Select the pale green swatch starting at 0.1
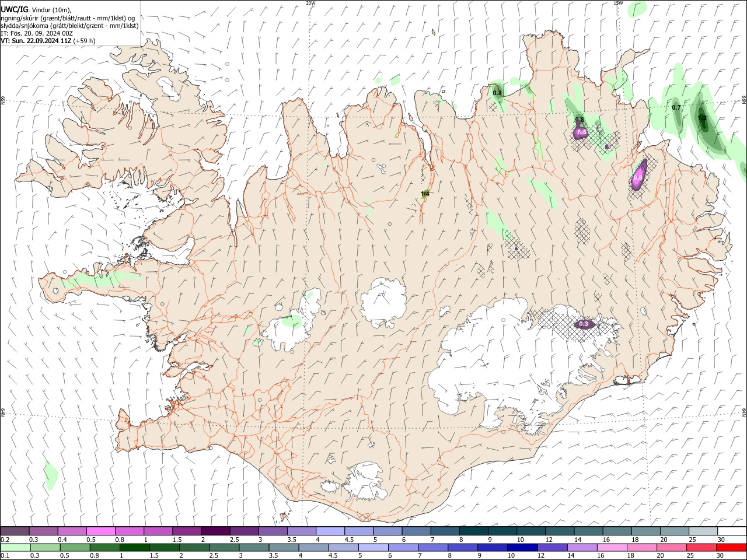The image size is (747, 560). point(15,548)
